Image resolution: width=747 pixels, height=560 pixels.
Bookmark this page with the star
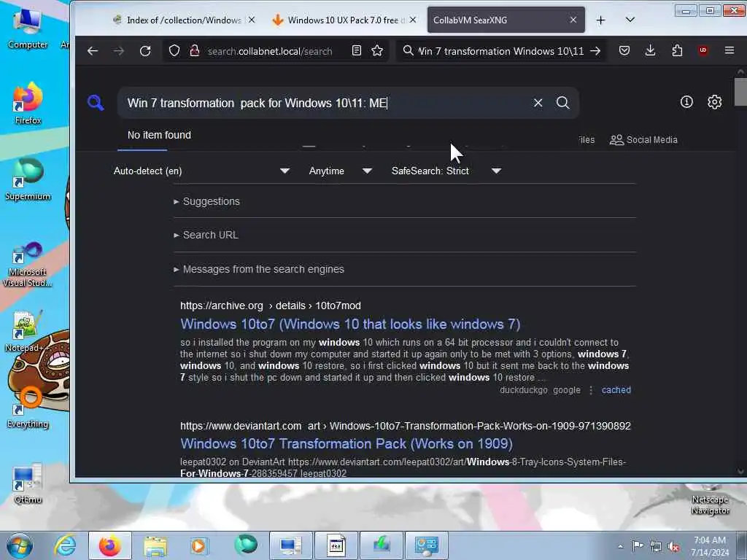(x=377, y=50)
